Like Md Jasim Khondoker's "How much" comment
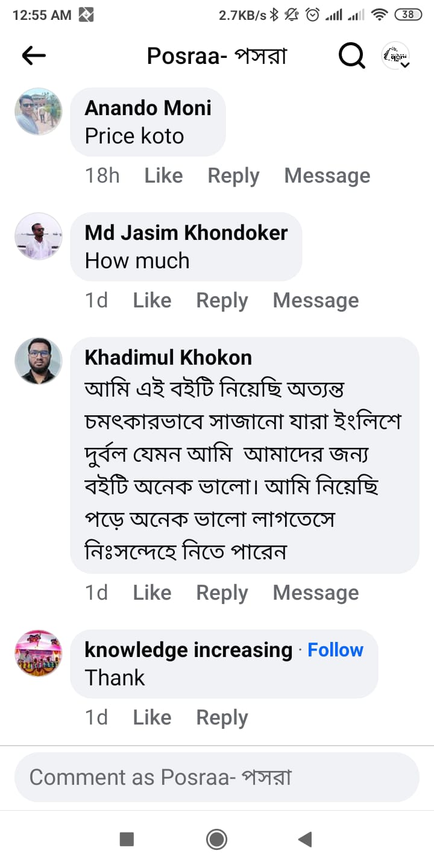The width and height of the screenshot is (434, 868). pos(152,300)
